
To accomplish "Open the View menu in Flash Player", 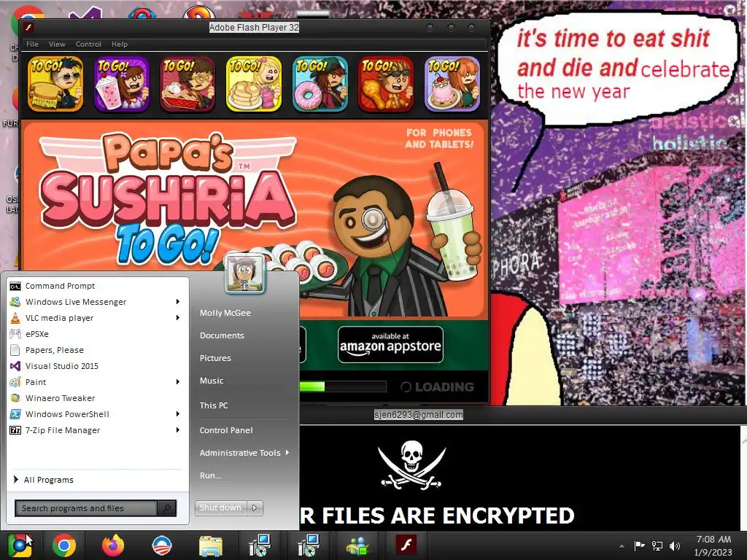I will click(57, 44).
